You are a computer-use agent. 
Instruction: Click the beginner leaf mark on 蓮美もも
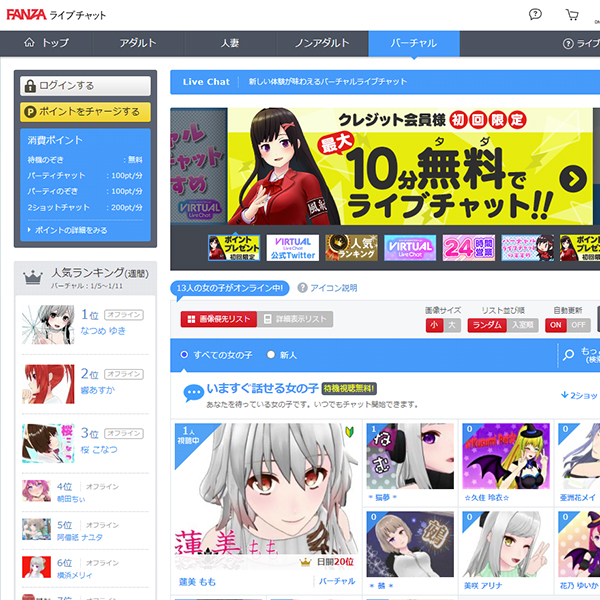350,432
